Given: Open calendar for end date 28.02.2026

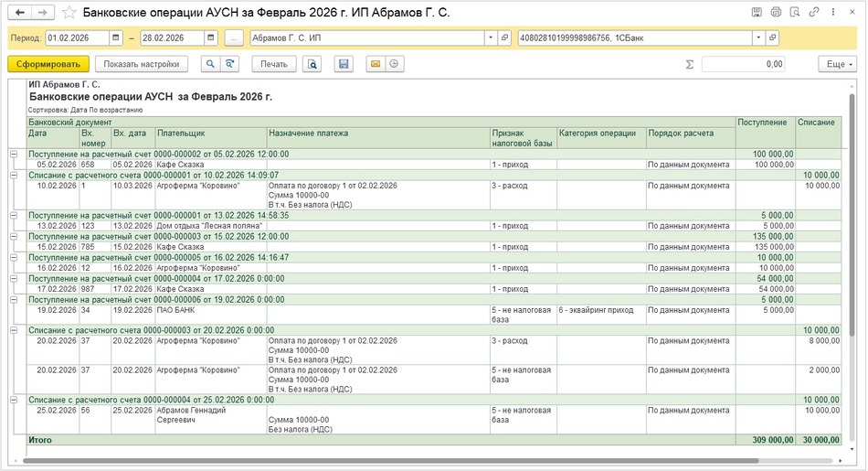Looking at the screenshot, I should (211, 38).
